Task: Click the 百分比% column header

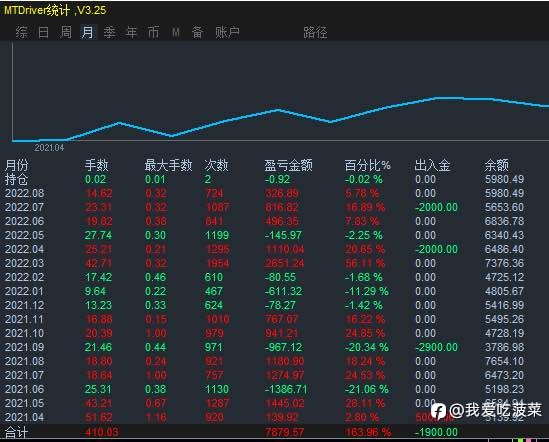Action: point(367,165)
